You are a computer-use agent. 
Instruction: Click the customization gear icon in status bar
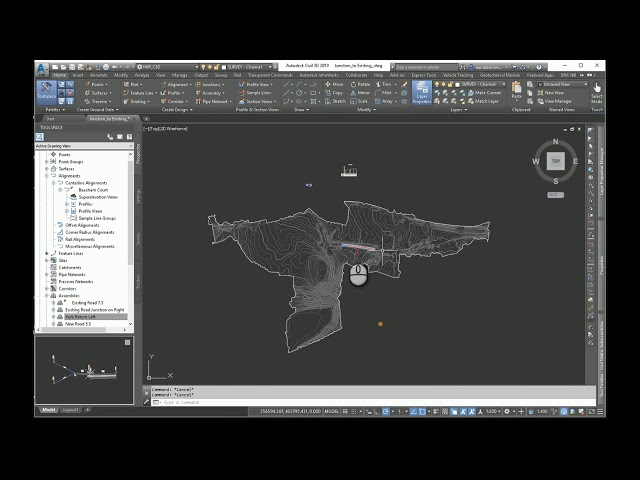(507, 411)
